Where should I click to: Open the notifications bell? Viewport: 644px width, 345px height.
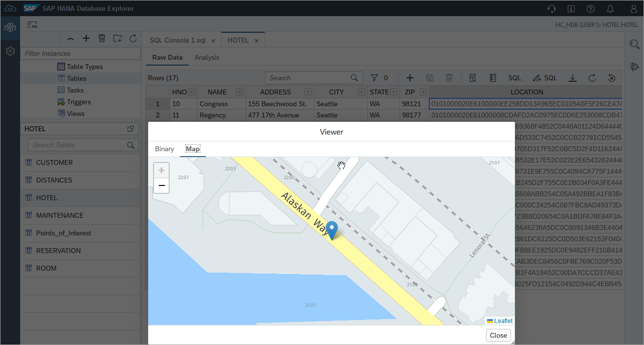click(x=610, y=9)
